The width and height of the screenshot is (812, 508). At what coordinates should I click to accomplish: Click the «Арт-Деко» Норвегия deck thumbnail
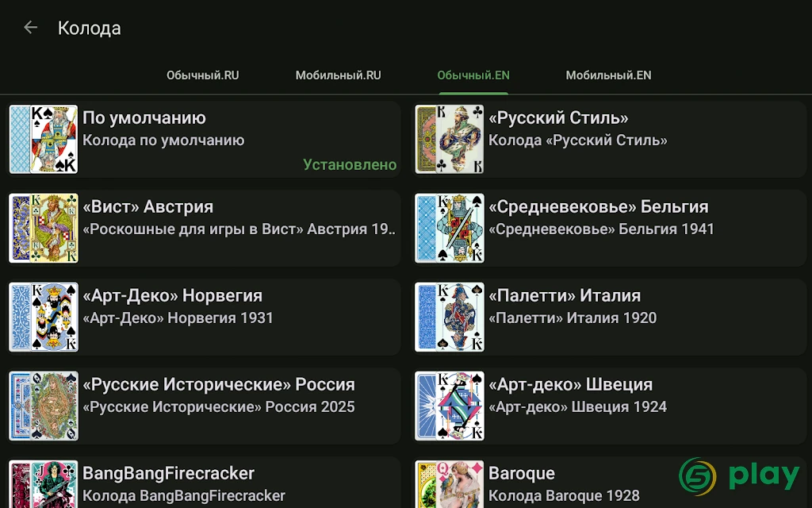pyautogui.click(x=44, y=317)
